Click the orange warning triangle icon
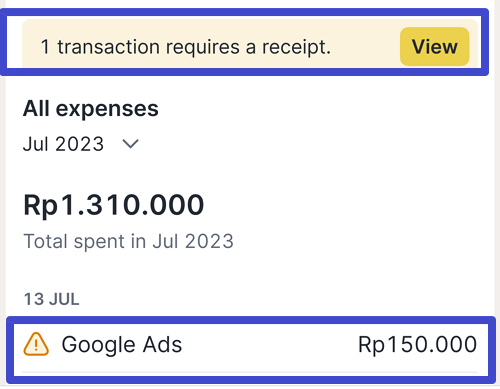Image resolution: width=500 pixels, height=389 pixels. (x=36, y=344)
